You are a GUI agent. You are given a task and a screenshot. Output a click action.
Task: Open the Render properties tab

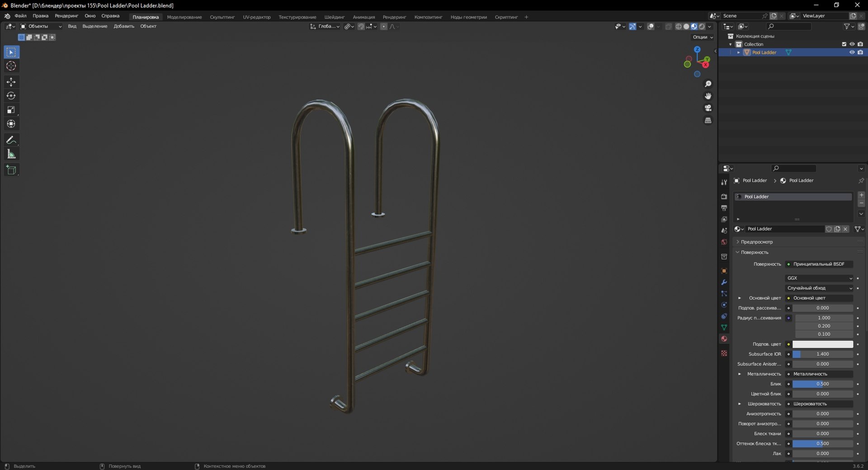pos(724,197)
